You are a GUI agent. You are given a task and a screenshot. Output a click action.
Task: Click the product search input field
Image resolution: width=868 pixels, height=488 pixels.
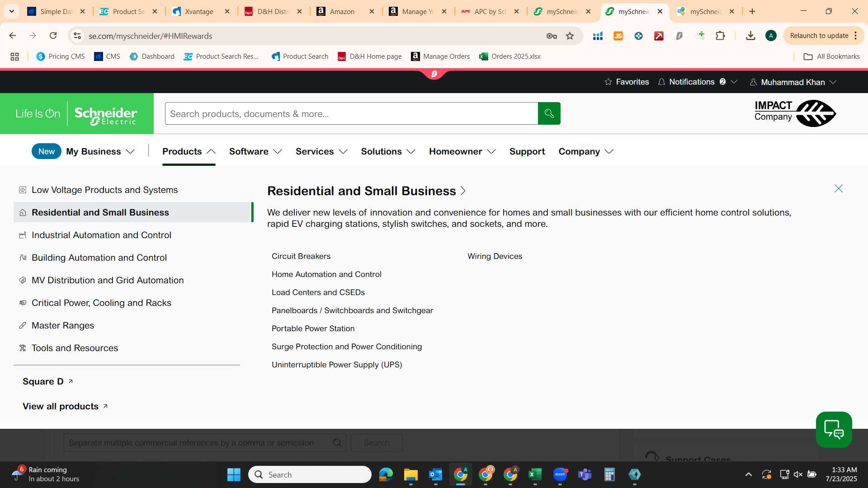coord(351,113)
